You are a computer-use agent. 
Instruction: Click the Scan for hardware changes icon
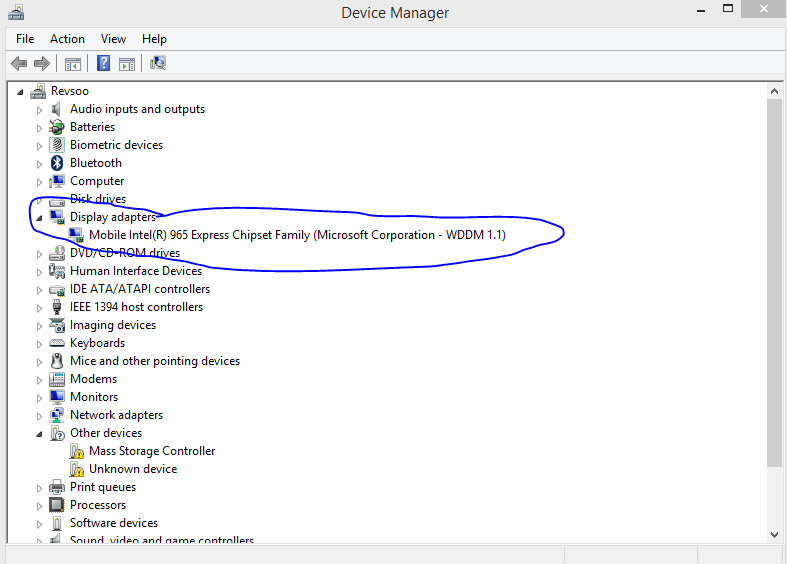(x=158, y=63)
